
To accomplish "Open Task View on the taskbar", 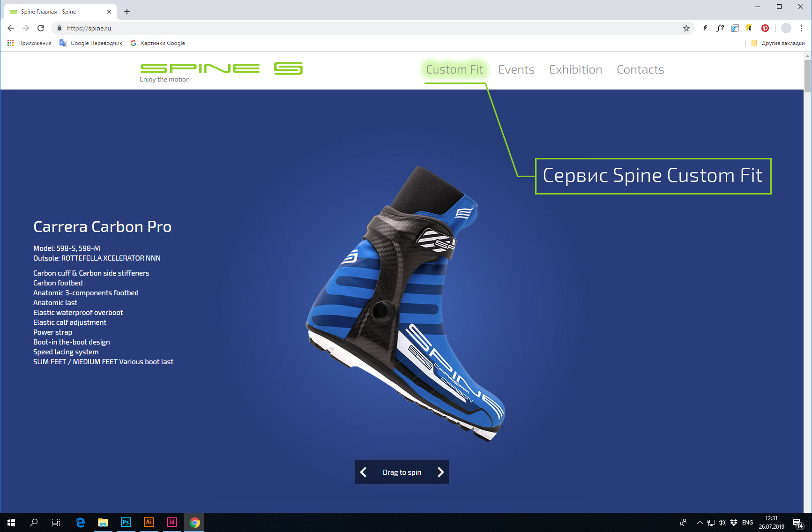I will click(56, 522).
